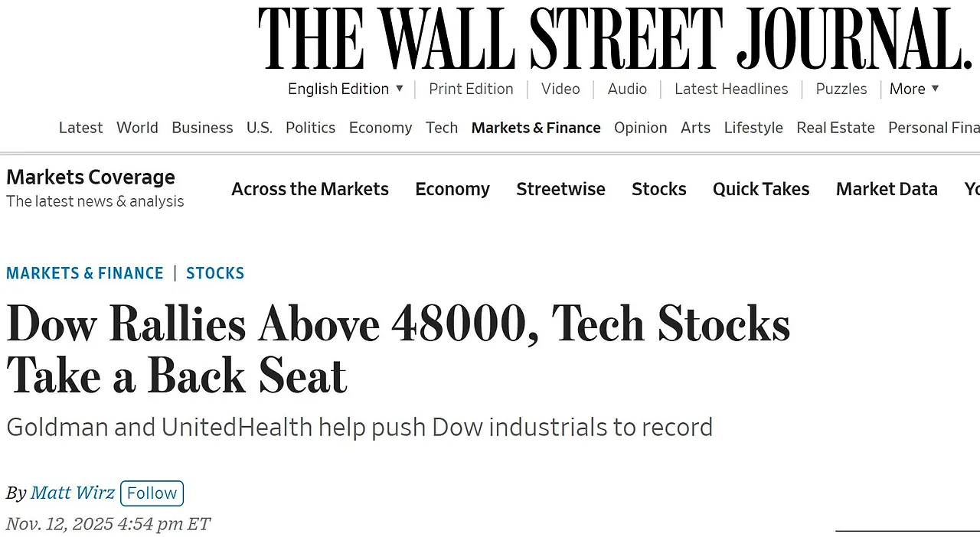Select the Streetwise column tab
Viewport: 980px width, 537px height.
[x=560, y=189]
